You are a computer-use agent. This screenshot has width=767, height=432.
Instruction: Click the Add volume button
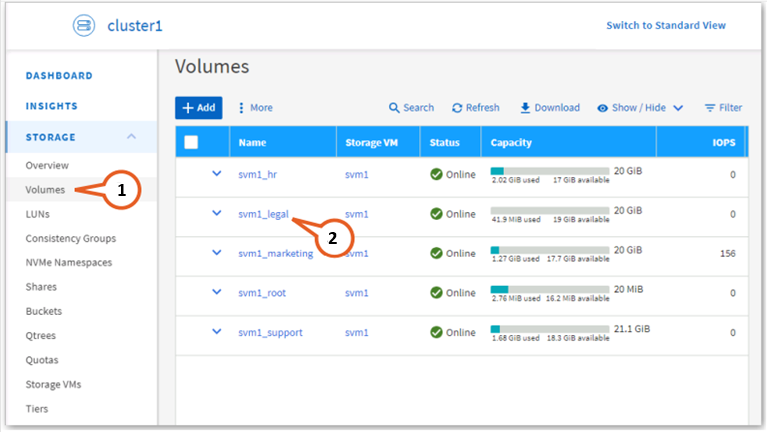[198, 108]
